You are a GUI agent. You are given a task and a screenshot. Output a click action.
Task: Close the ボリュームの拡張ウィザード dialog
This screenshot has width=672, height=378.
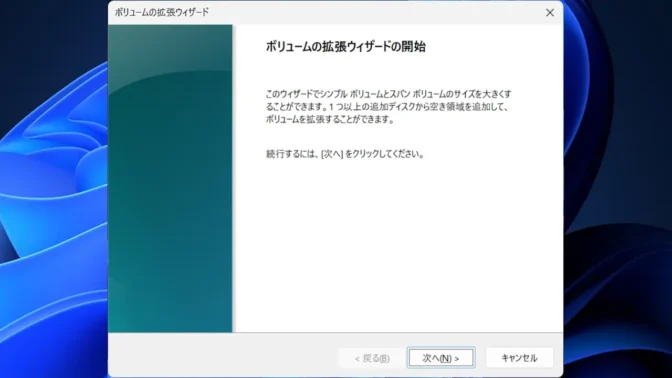pos(550,13)
